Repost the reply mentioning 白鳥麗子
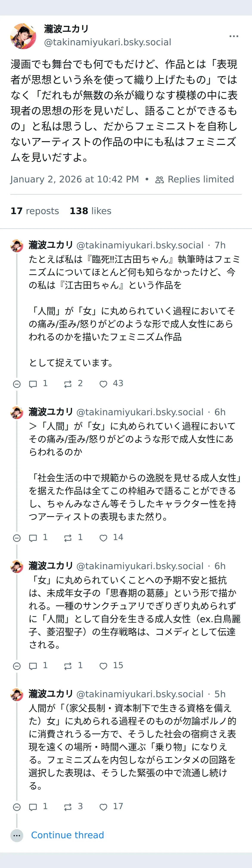Viewport: 252px width, 868px height. click(68, 666)
